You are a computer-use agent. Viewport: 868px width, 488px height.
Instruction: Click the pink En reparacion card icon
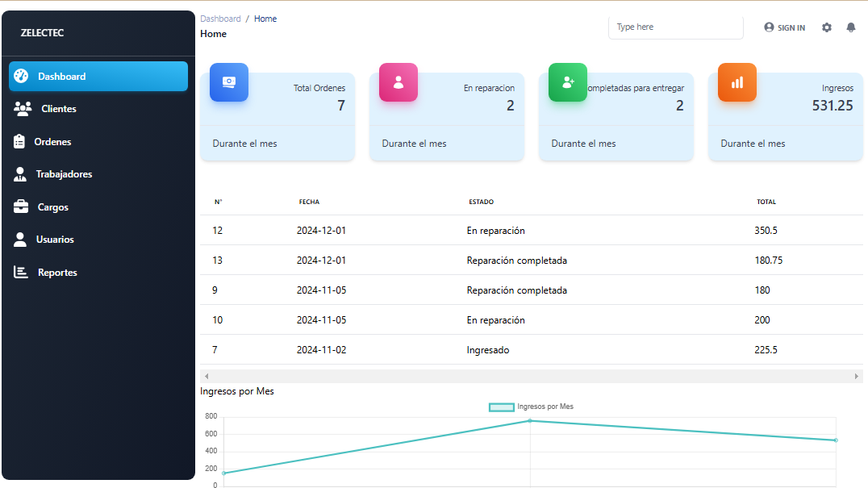click(x=399, y=82)
